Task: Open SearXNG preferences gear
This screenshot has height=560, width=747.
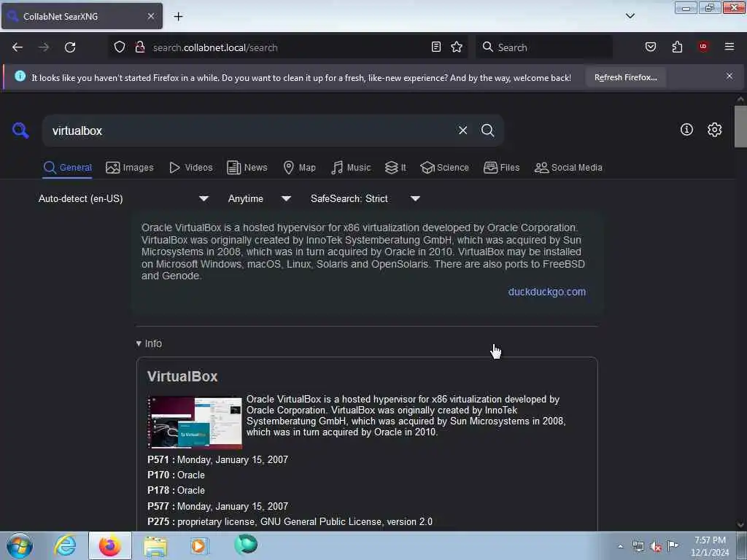Action: [x=714, y=130]
